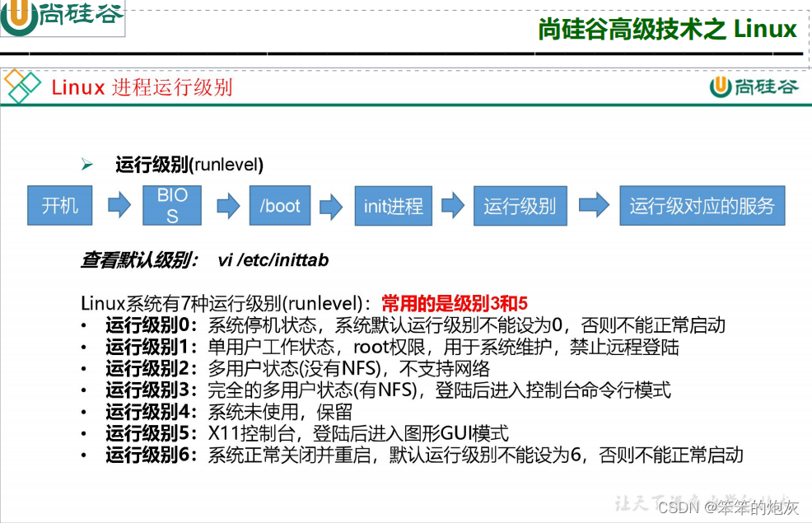Select the red slide title Linux 进程运行级别

click(x=142, y=87)
